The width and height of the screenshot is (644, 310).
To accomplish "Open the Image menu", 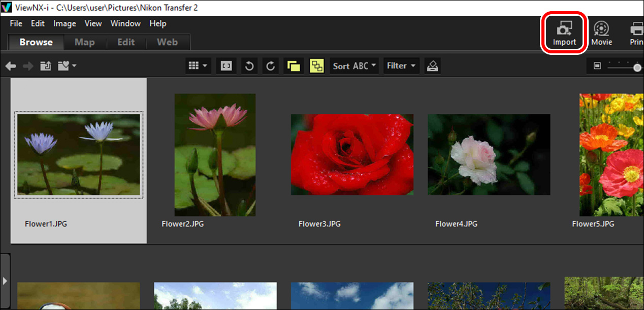I will (x=65, y=23).
